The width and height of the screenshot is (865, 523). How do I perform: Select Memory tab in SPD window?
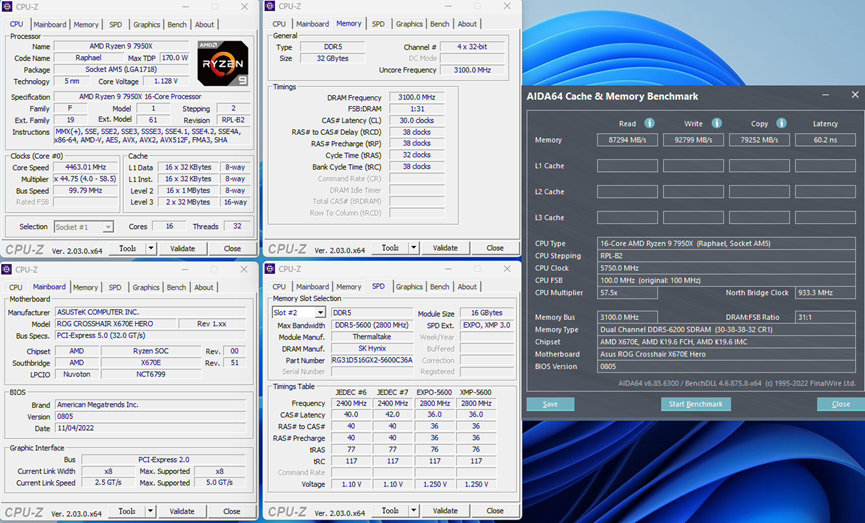(349, 286)
